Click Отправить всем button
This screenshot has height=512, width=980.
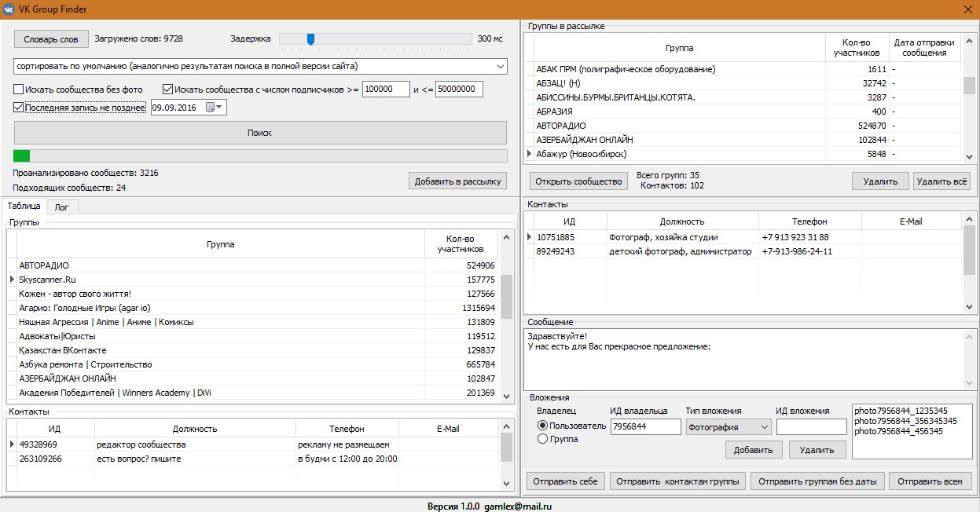(931, 481)
